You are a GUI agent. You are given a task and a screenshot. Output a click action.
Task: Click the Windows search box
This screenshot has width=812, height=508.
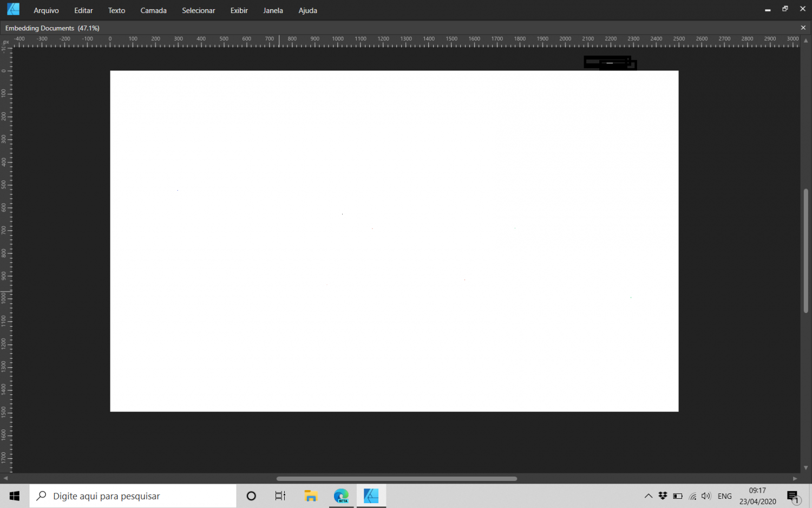pos(133,496)
